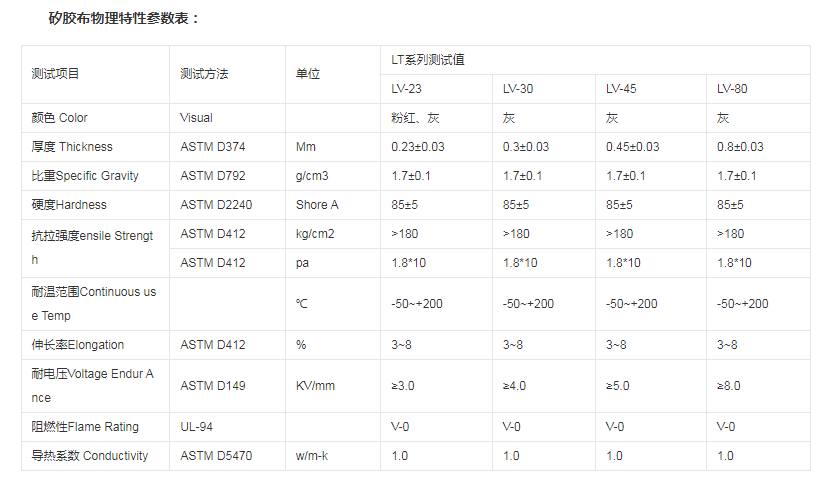
Task: Click the 厚度 Thickness row label
Action: point(72,147)
